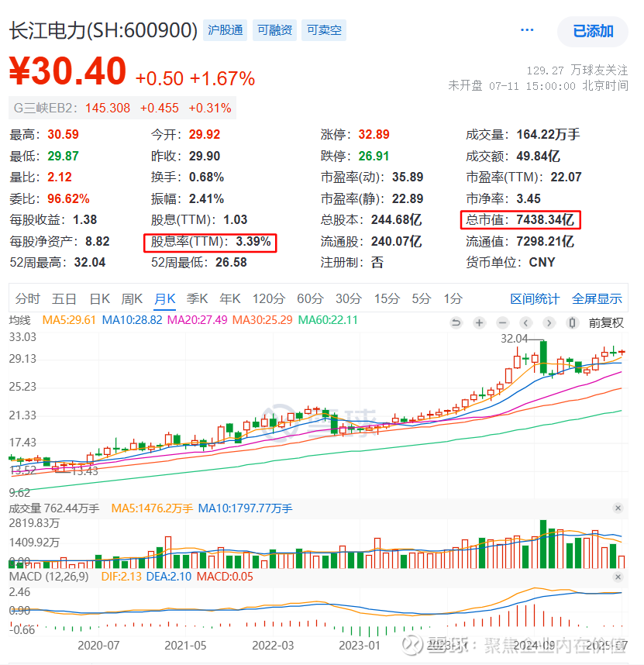Click the 成交额 value 49.84亿

(539, 156)
